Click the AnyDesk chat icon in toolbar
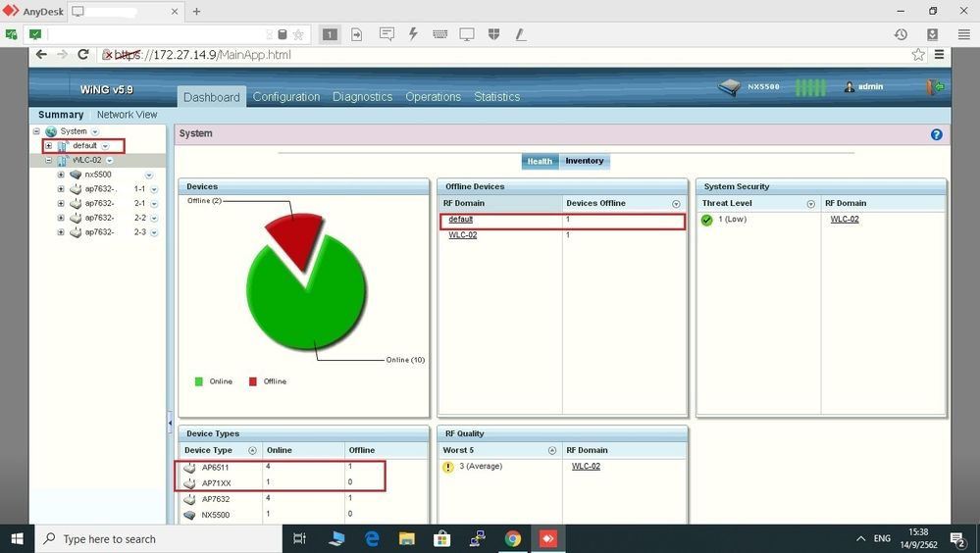Image resolution: width=980 pixels, height=553 pixels. [x=387, y=34]
